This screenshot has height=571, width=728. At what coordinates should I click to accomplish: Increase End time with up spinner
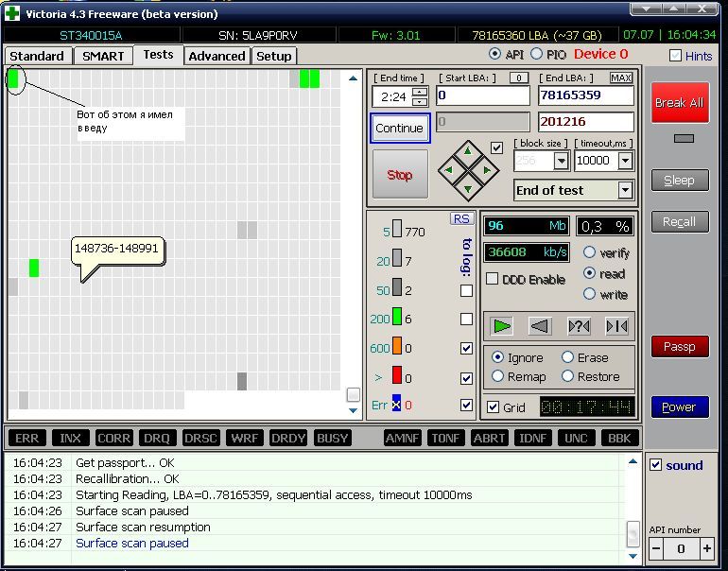pyautogui.click(x=420, y=92)
